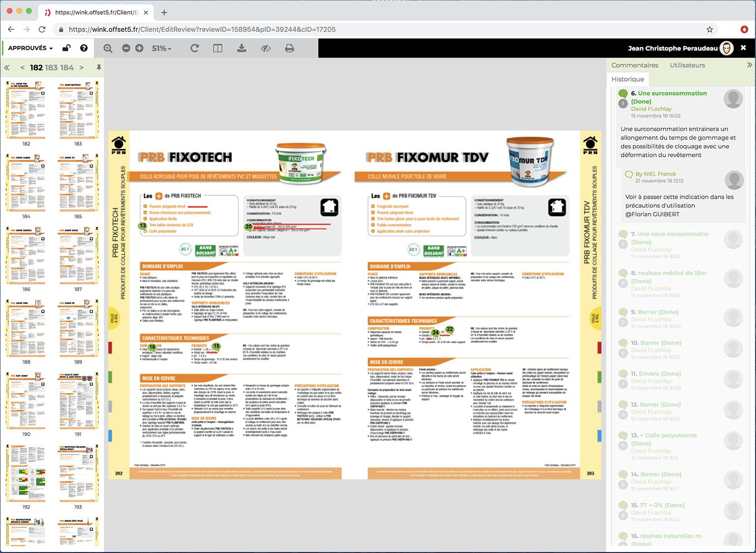Open comment 7 'Une sous consommatio'

[670, 238]
